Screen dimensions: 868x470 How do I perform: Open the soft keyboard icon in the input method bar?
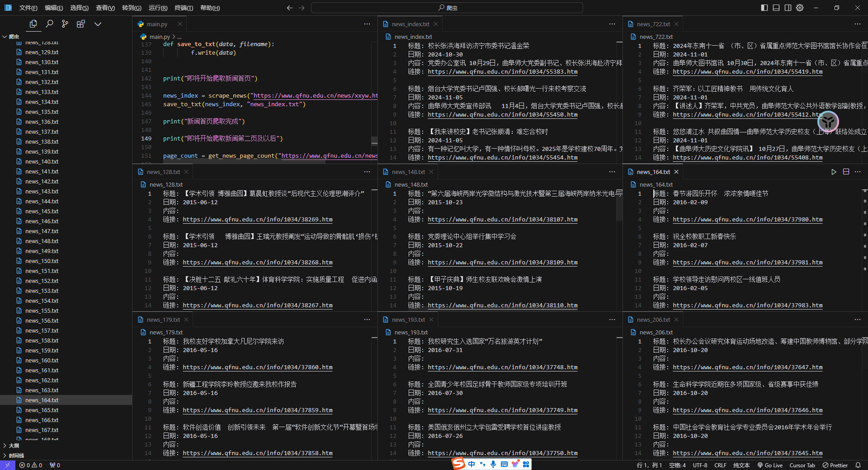(x=504, y=464)
